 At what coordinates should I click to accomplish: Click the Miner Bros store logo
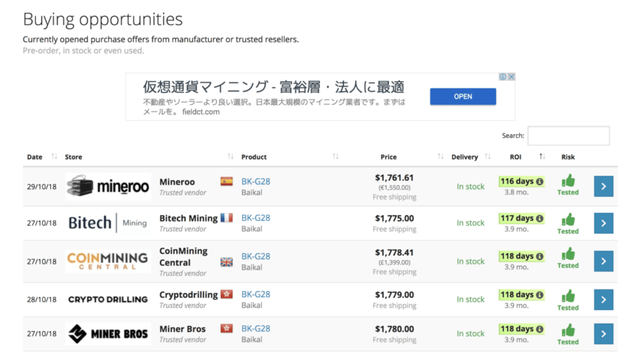[x=108, y=334]
